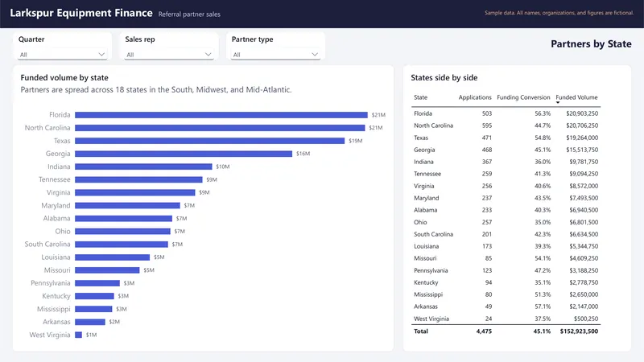Click the Larkspur Equipment Finance header title
This screenshot has width=644, height=362.
81,13
